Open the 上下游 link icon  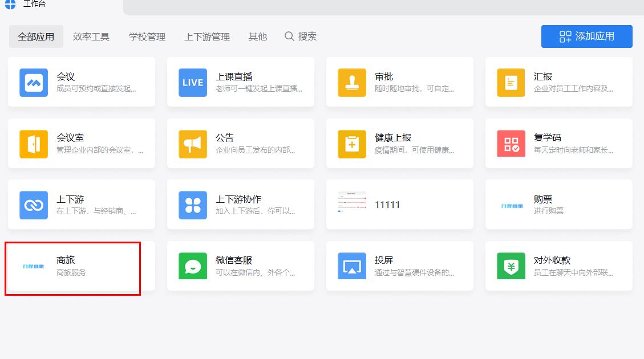(x=34, y=205)
